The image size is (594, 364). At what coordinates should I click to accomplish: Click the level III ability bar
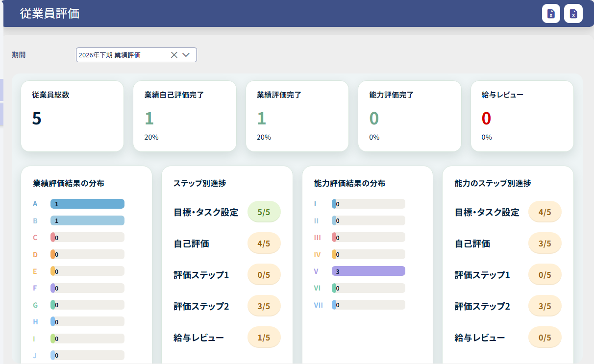tap(369, 237)
